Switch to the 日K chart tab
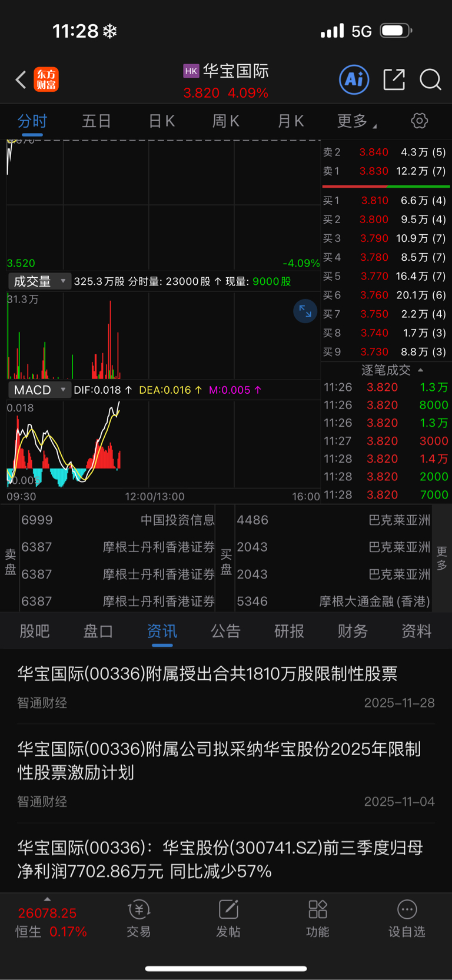452x980 pixels. click(x=161, y=121)
